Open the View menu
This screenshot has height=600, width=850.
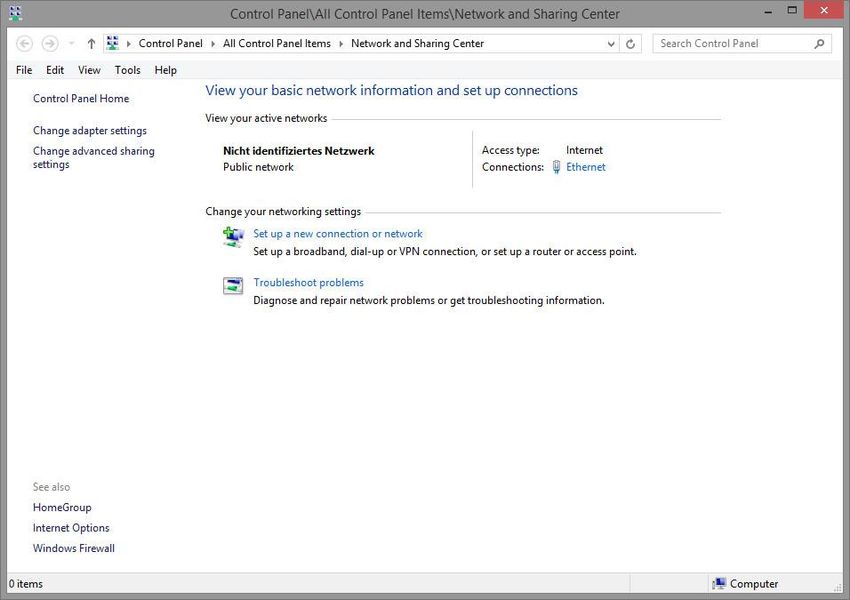(x=89, y=70)
